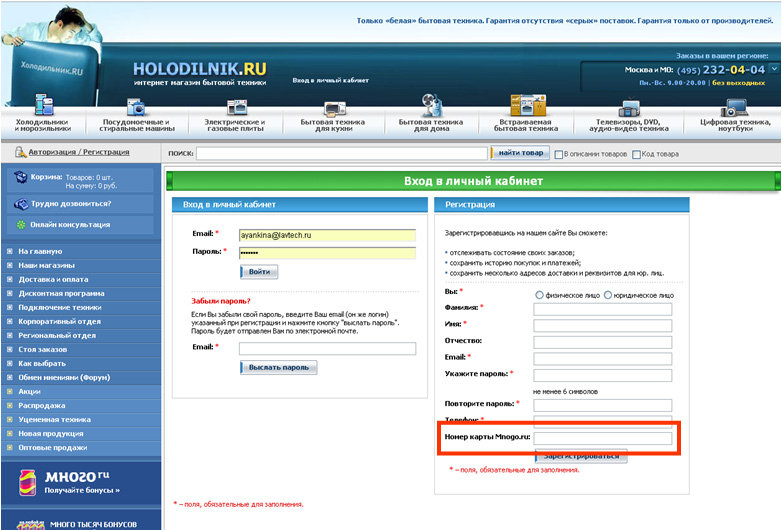Open 'Наши магазины' in the sidebar menu
The width and height of the screenshot is (782, 530).
point(46,265)
